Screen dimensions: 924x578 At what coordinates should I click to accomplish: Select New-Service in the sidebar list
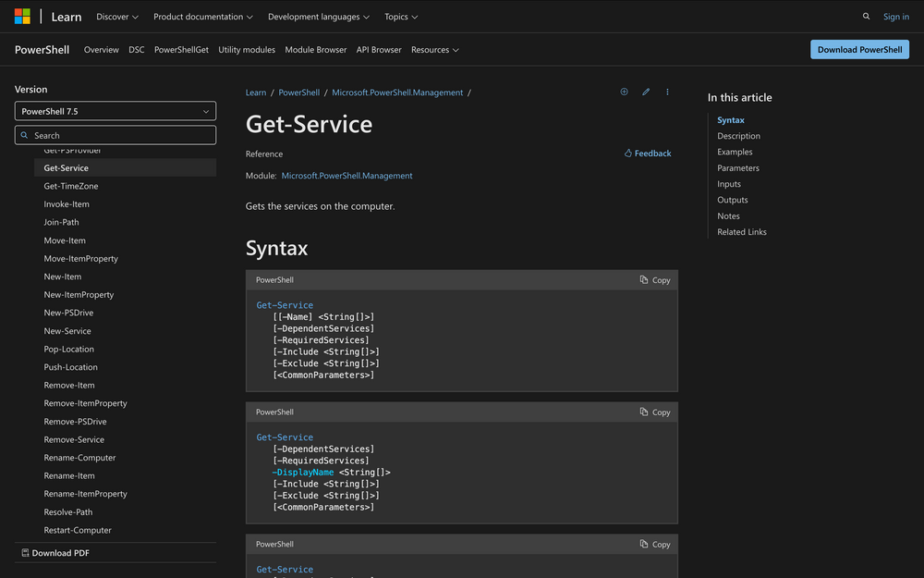[67, 331]
